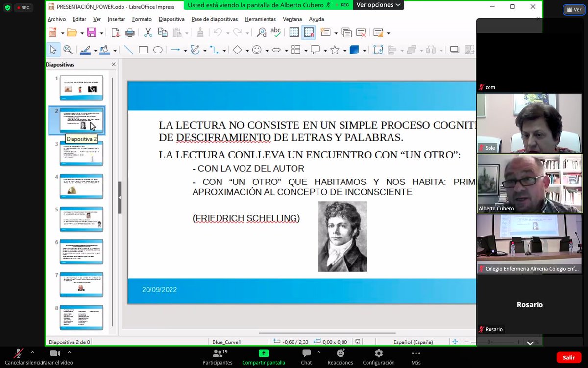Select slide 8 thumbnail
The width and height of the screenshot is (588, 368).
coord(81,317)
